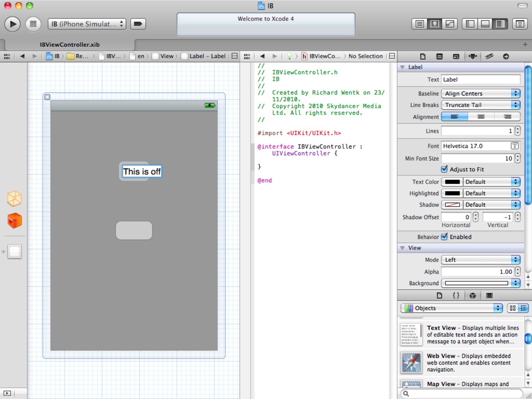Click the Label – Label breadcrumb item
532x399 pixels.
tap(203, 56)
